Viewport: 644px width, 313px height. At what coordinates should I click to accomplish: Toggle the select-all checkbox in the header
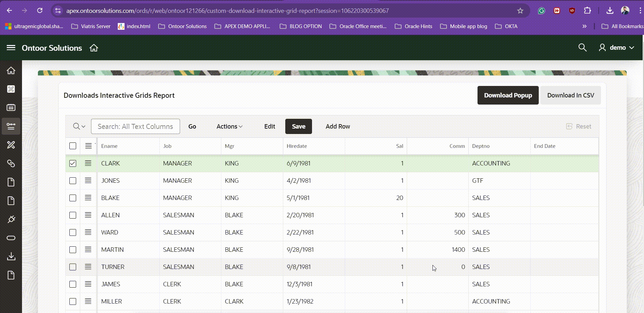[72, 146]
